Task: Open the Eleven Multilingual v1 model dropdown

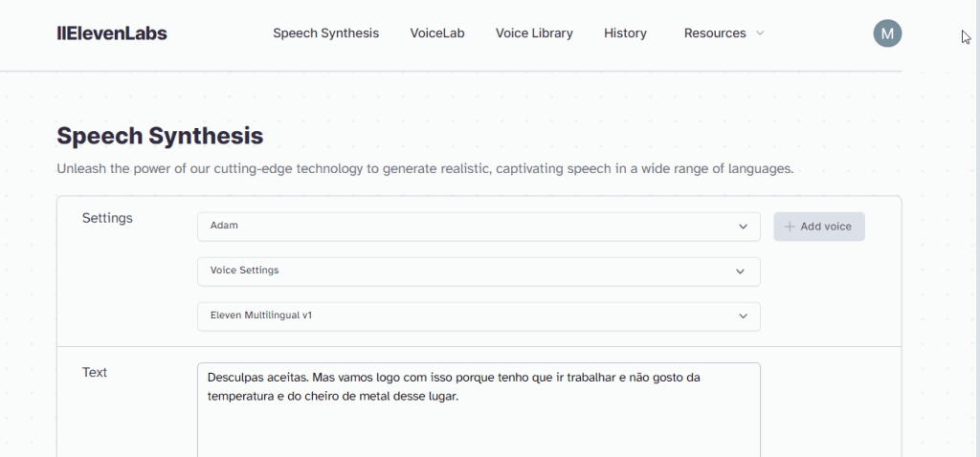Action: [x=478, y=316]
